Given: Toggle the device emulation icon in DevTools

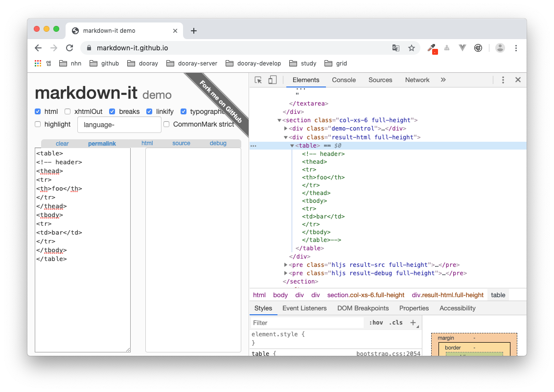Looking at the screenshot, I should 272,79.
